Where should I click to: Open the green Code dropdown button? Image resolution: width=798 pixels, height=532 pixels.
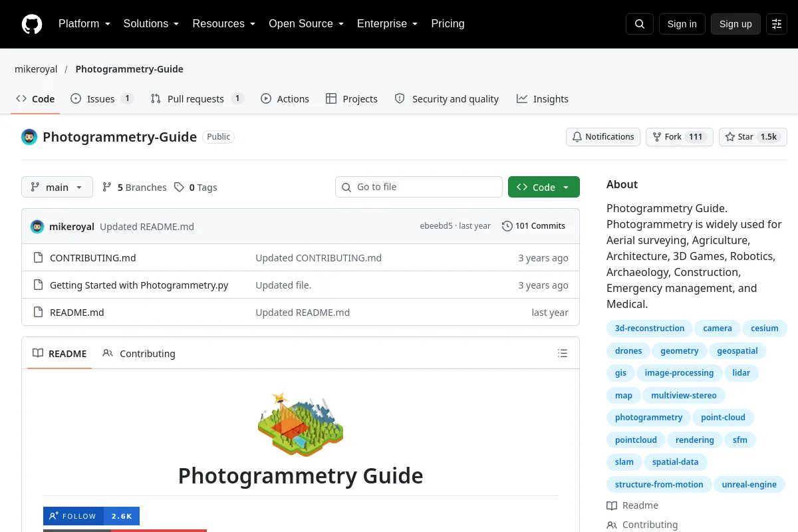click(544, 188)
